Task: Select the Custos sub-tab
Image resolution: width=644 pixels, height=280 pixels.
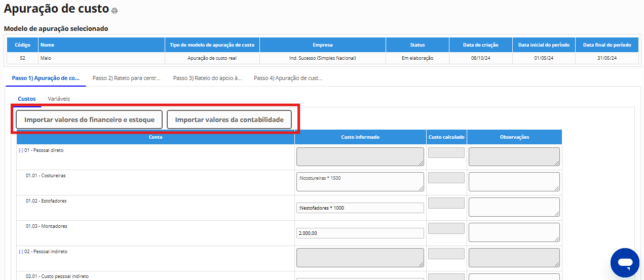Action: [x=27, y=99]
